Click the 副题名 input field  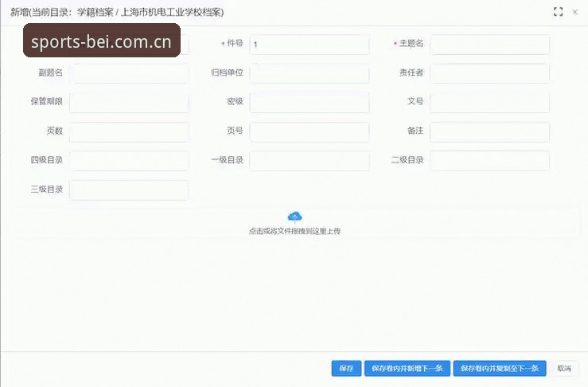[129, 73]
